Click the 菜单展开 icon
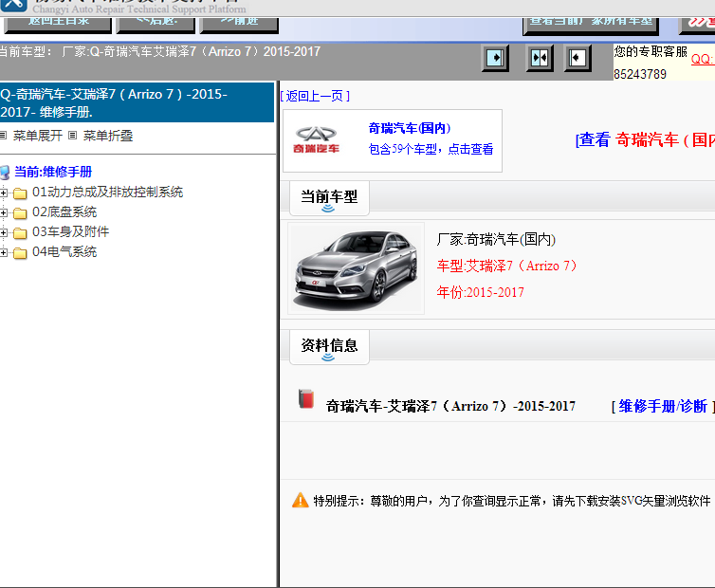Image resolution: width=715 pixels, height=588 pixels. pos(3,135)
